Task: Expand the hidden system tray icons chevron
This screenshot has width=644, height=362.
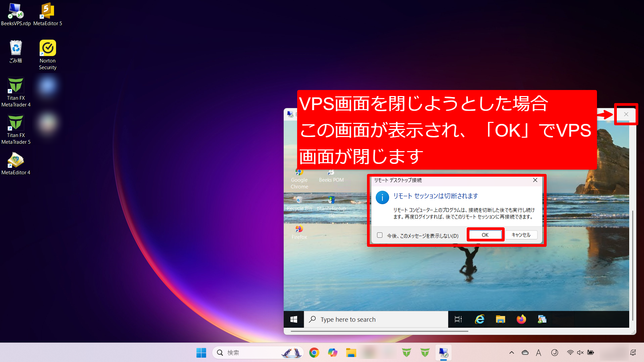Action: pos(511,353)
